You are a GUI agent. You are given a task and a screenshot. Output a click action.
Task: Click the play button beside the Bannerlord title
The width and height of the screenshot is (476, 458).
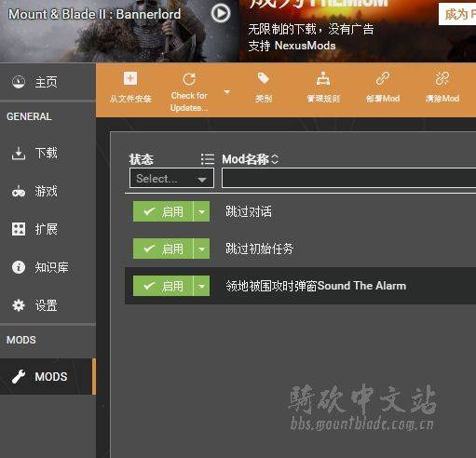tap(221, 13)
